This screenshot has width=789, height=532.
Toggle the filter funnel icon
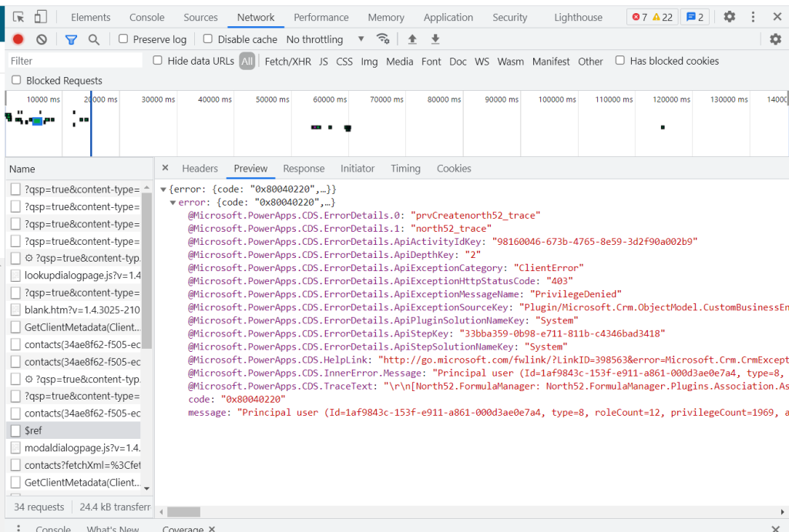pyautogui.click(x=71, y=39)
